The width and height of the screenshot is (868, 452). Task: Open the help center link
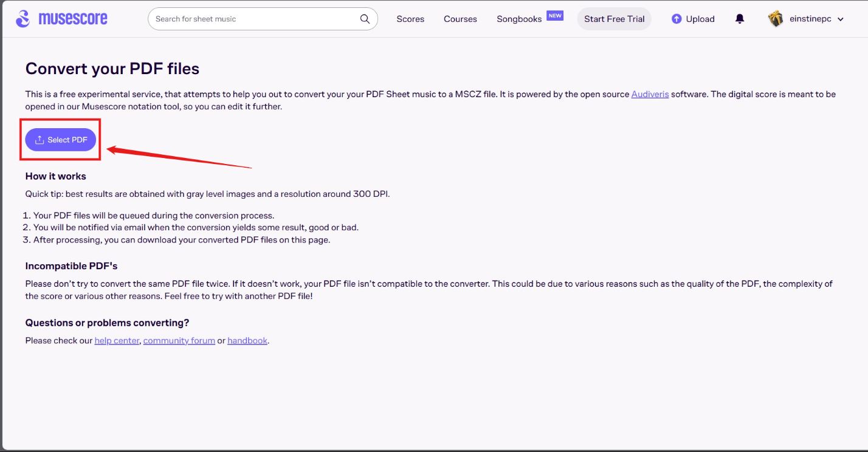point(117,341)
